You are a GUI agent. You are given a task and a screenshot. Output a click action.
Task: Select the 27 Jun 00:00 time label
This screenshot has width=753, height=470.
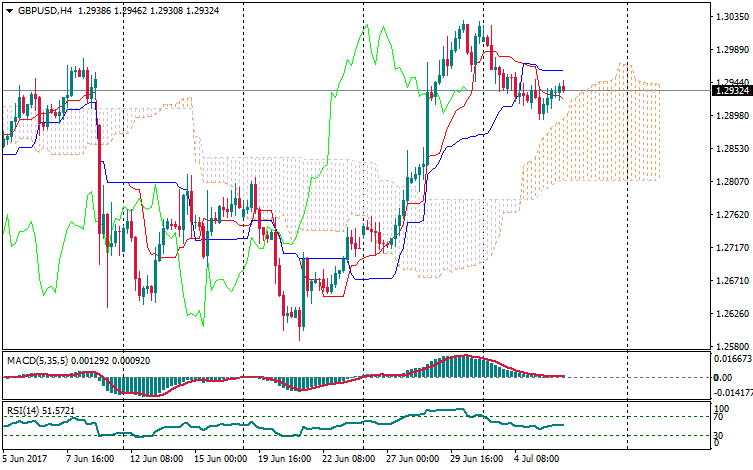tap(413, 459)
